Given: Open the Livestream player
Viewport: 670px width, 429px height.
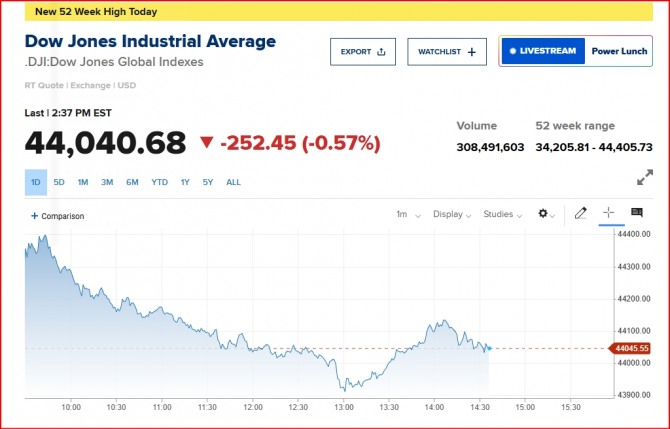Looking at the screenshot, I should tap(542, 51).
